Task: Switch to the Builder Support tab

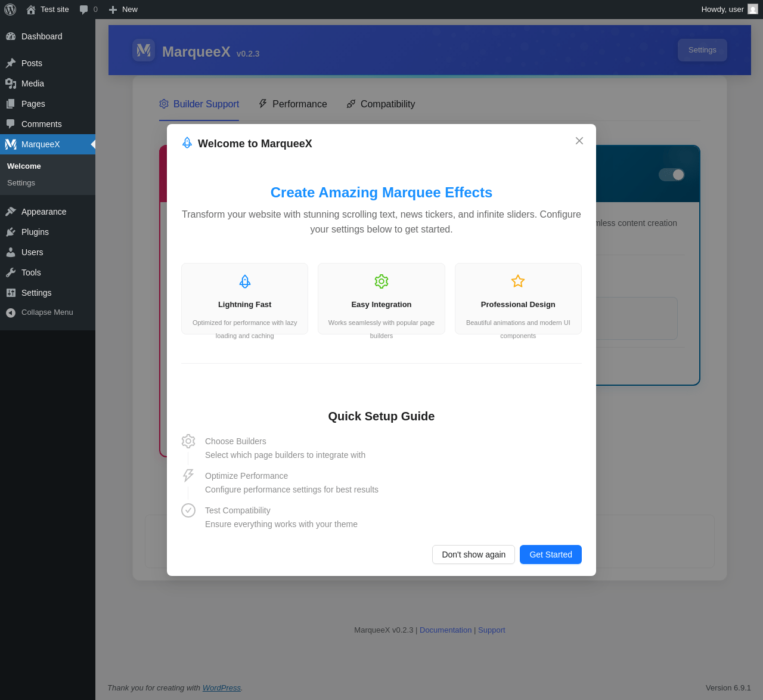Action: (x=199, y=104)
